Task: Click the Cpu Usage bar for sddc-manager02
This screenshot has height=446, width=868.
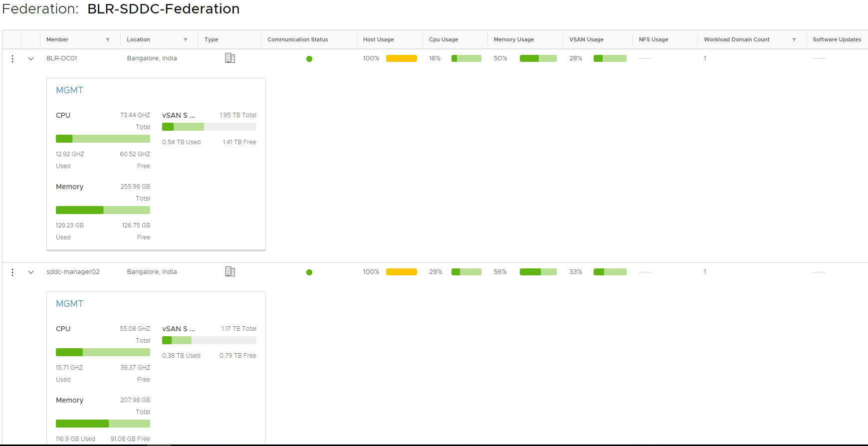Action: [x=466, y=272]
